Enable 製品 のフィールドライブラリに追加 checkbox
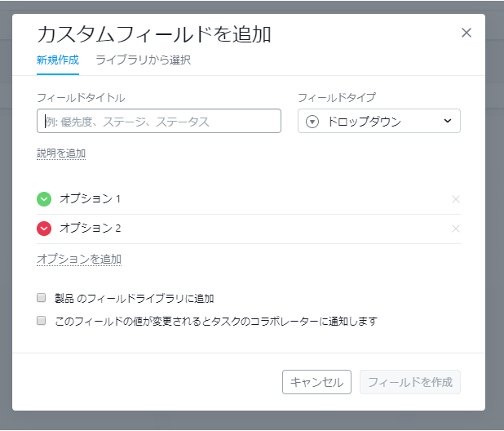 (41, 298)
